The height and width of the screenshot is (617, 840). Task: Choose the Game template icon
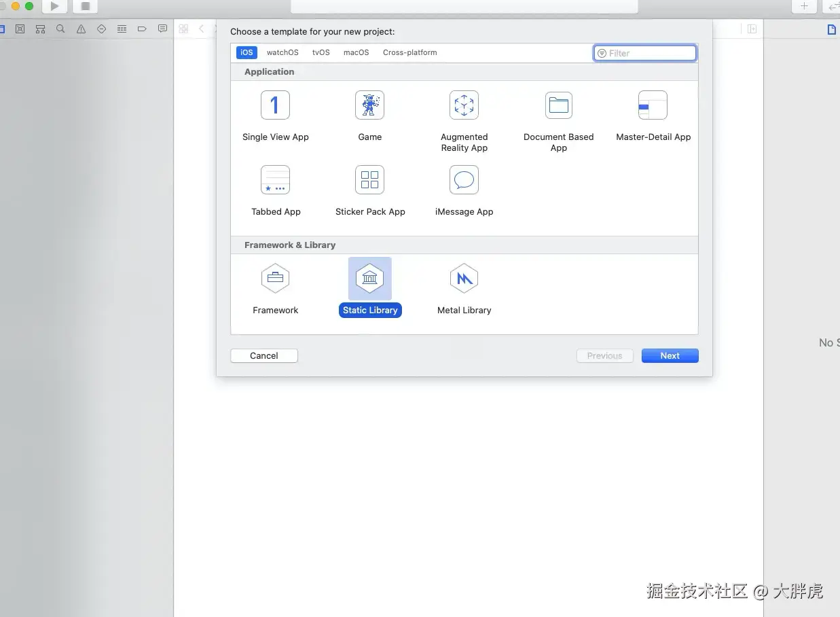tap(369, 105)
